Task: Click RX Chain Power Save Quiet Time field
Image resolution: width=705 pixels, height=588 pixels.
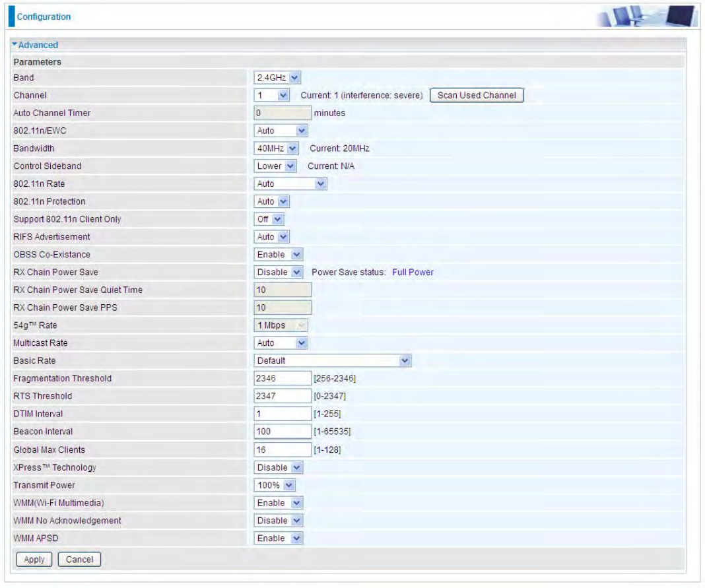Action: pyautogui.click(x=283, y=290)
